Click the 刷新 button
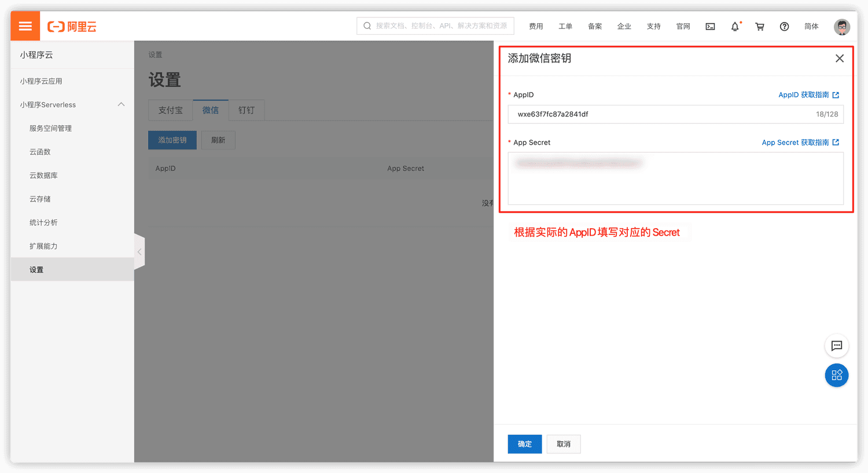Image resolution: width=868 pixels, height=473 pixels. pos(218,140)
